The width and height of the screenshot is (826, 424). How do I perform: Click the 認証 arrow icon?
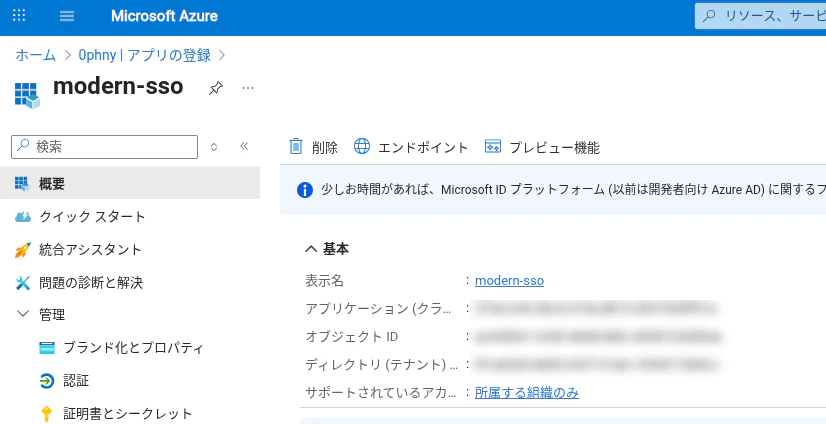point(47,381)
